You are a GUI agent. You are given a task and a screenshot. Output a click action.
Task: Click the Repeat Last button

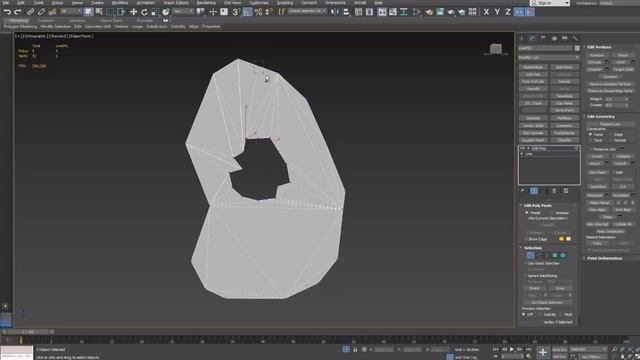tap(610, 124)
